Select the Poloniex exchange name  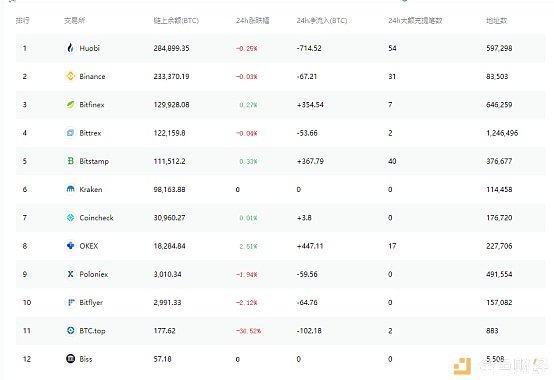[94, 274]
